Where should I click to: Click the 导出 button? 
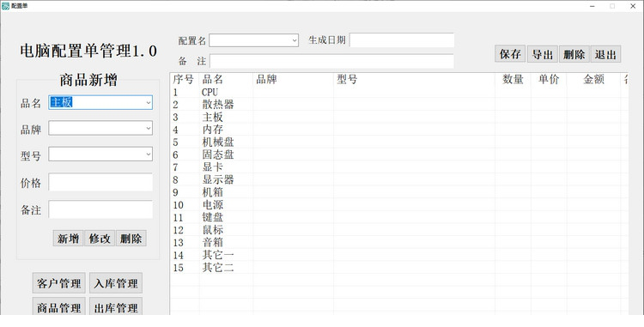tap(542, 54)
